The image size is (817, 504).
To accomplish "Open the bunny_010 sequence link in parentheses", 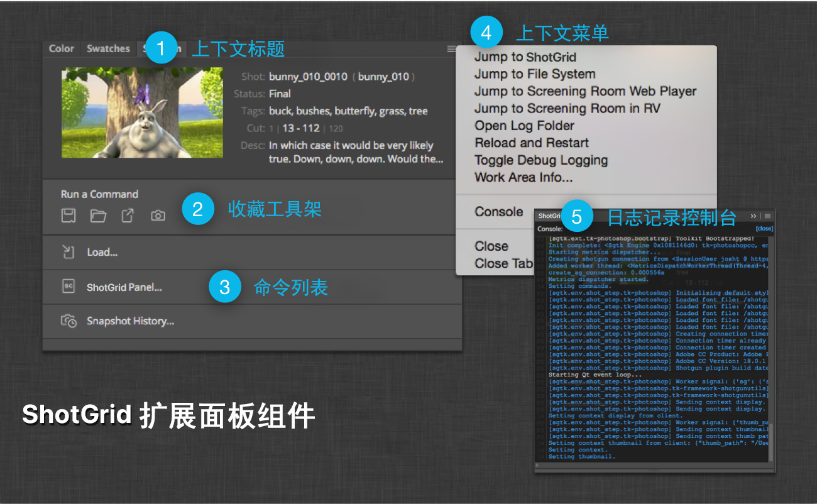I will (x=383, y=77).
